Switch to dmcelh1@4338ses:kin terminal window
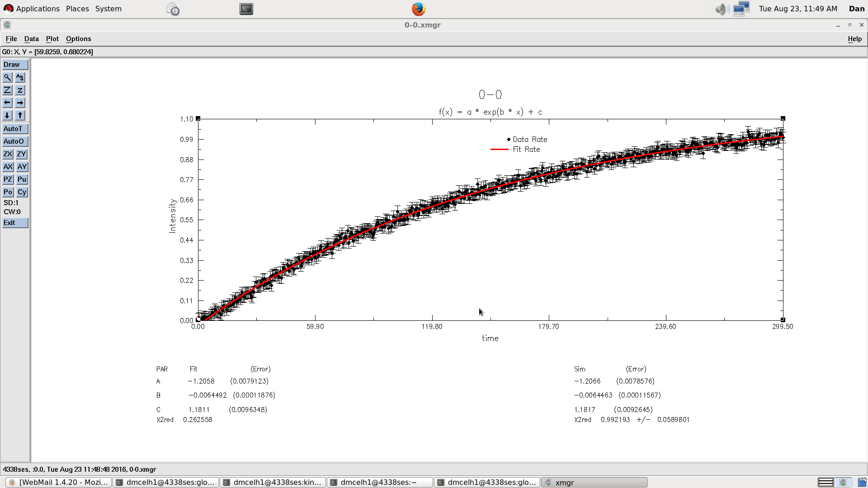This screenshot has height=488, width=868. pos(273,482)
